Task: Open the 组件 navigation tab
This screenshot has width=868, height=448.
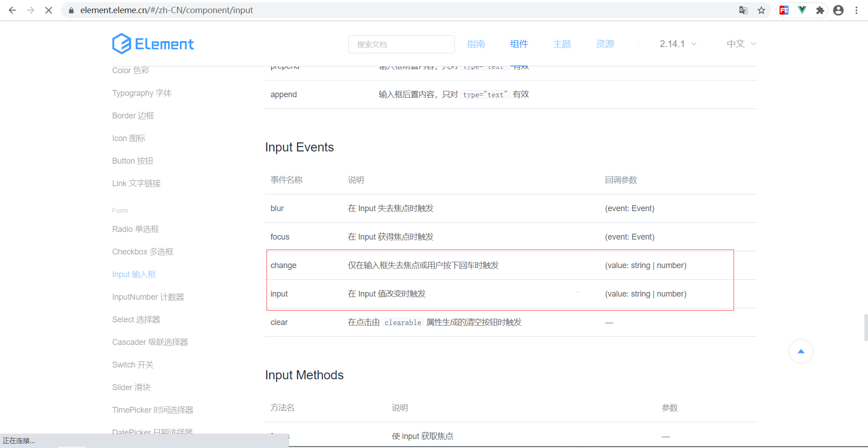Action: click(x=519, y=44)
